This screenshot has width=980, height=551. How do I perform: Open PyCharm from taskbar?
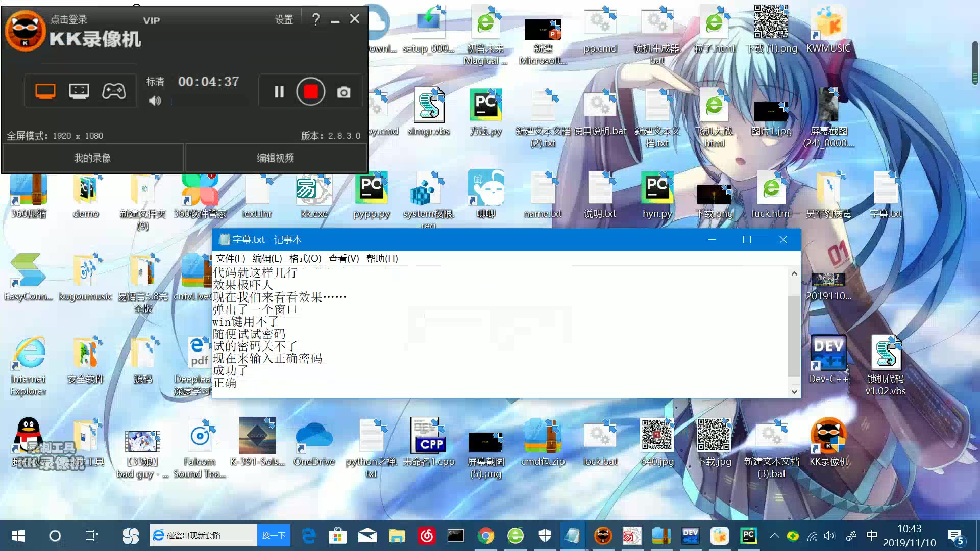click(748, 536)
